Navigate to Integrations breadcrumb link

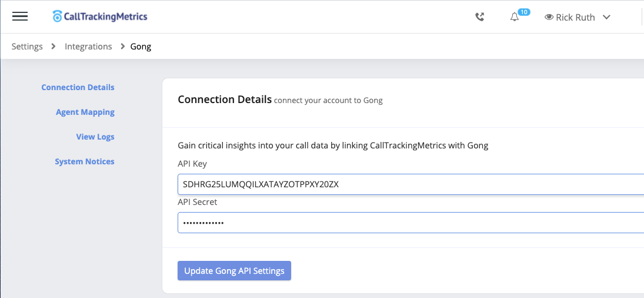(88, 47)
